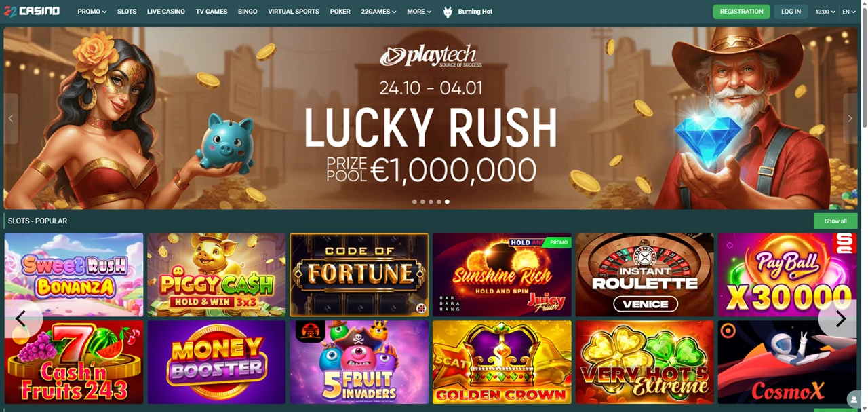The image size is (868, 412).
Task: Open the 13:00 time zone dropdown
Action: 825,12
